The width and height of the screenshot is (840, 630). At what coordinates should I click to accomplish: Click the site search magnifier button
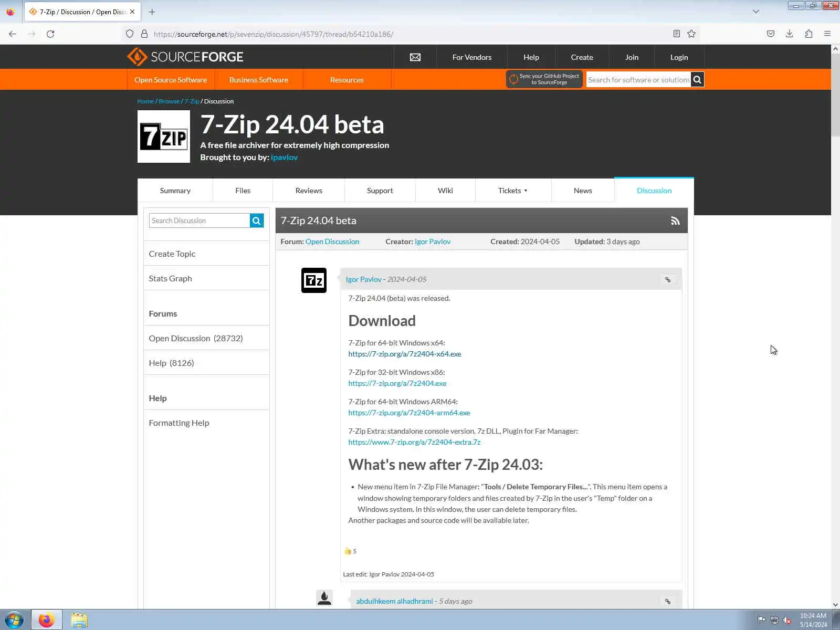tap(697, 80)
